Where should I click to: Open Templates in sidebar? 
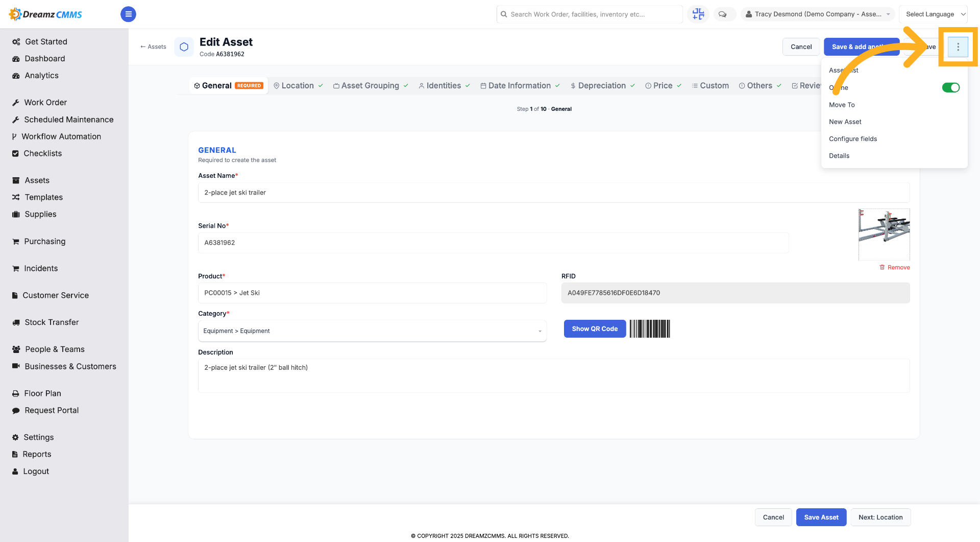pos(44,197)
